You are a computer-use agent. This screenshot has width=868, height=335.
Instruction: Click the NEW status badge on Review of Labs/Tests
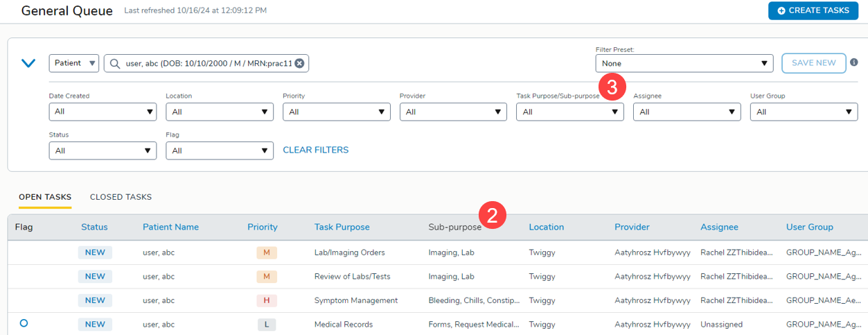pyautogui.click(x=95, y=276)
